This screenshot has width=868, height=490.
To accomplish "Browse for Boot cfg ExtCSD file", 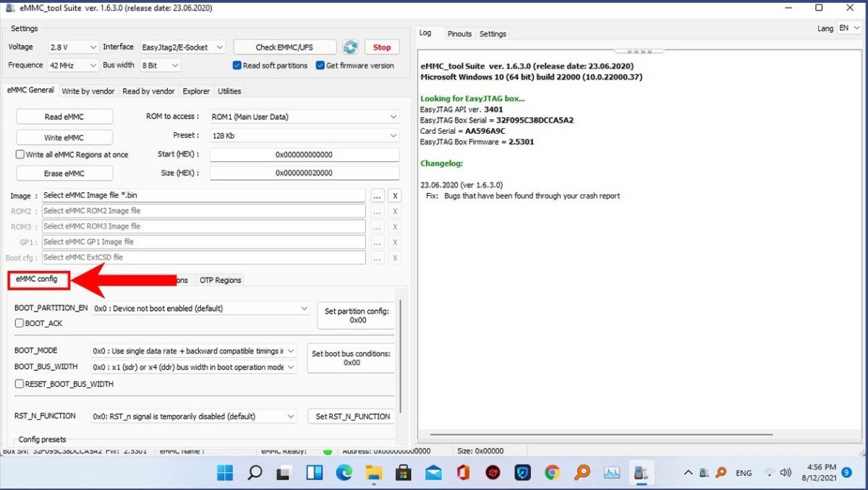I will pyautogui.click(x=377, y=258).
